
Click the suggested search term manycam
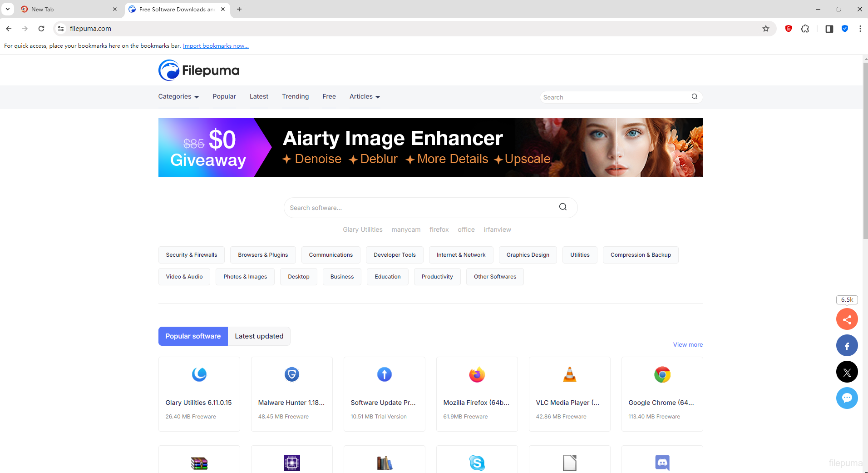tap(406, 229)
